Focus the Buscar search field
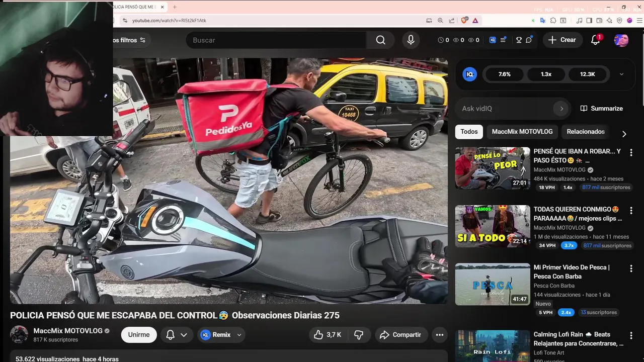Viewport: 644px width, 362px height. (x=277, y=40)
